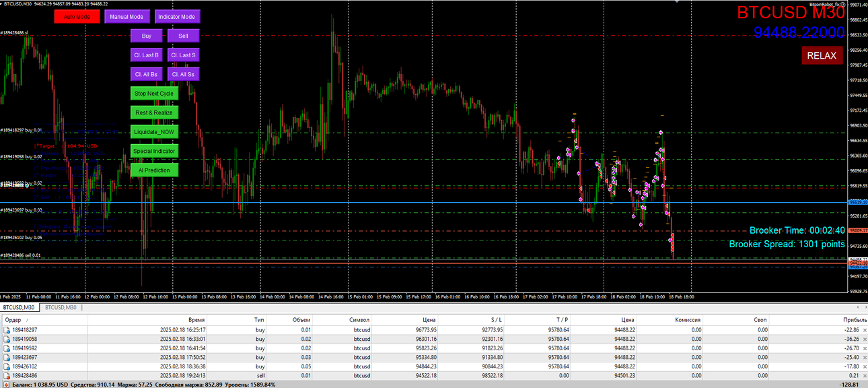Sort by the S / L column header
This screenshot has height=388, width=868.
[x=497, y=320]
